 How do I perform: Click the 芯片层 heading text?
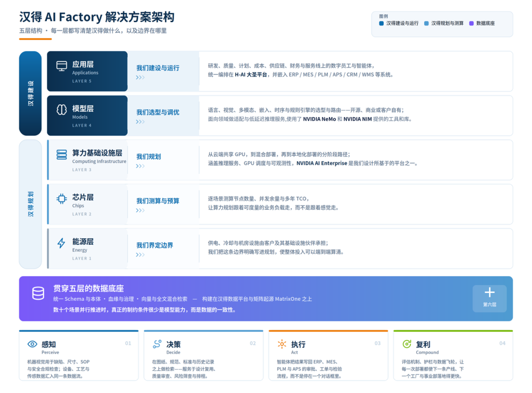[x=83, y=197]
